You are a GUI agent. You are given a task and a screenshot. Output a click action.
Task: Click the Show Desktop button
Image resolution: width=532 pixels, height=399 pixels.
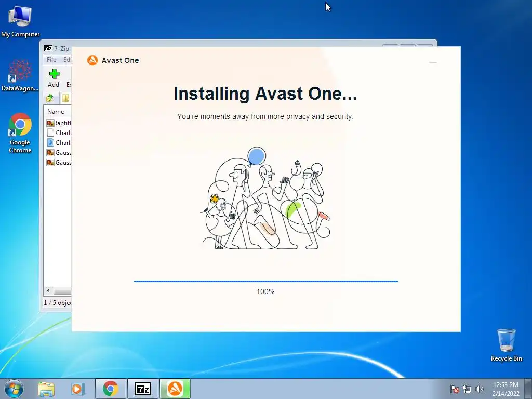pos(528,389)
